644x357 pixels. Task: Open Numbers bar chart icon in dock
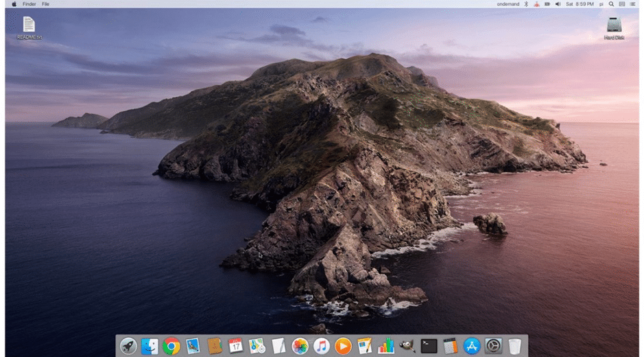pyautogui.click(x=386, y=346)
